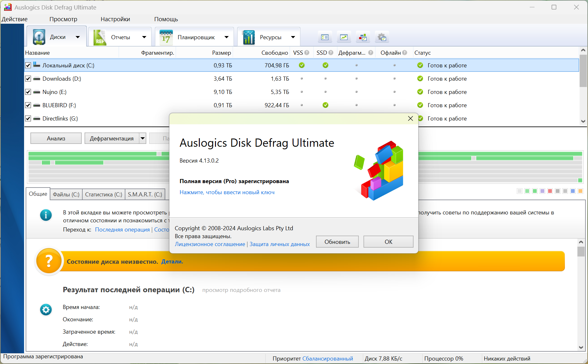Uncheck the Downloads (D:) checkbox
The image size is (588, 364).
click(28, 79)
